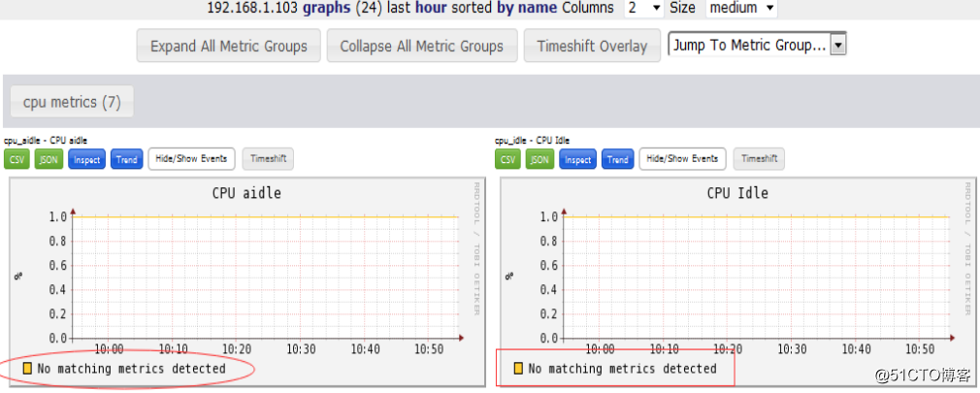Image resolution: width=980 pixels, height=393 pixels.
Task: Click 'cpu_aidle - CPU aidle' label
Action: tap(46, 141)
